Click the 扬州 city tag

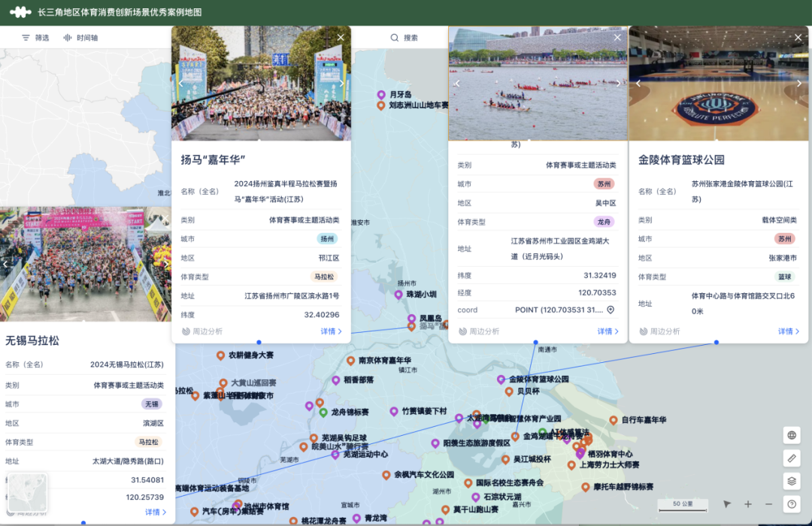327,239
